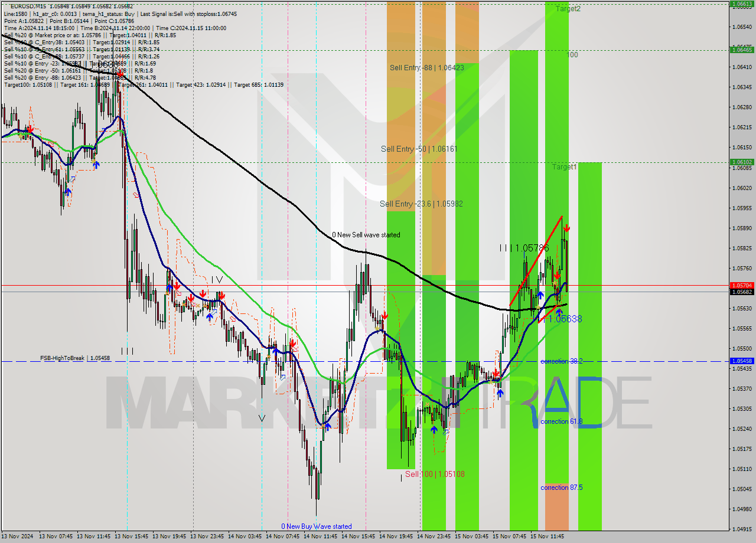
Task: Select the 'Sell Entry -50 | 1.06161' label
Action: click(419, 149)
